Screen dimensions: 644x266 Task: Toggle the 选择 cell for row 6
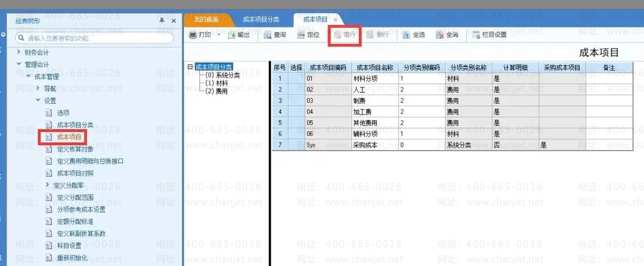click(x=296, y=134)
